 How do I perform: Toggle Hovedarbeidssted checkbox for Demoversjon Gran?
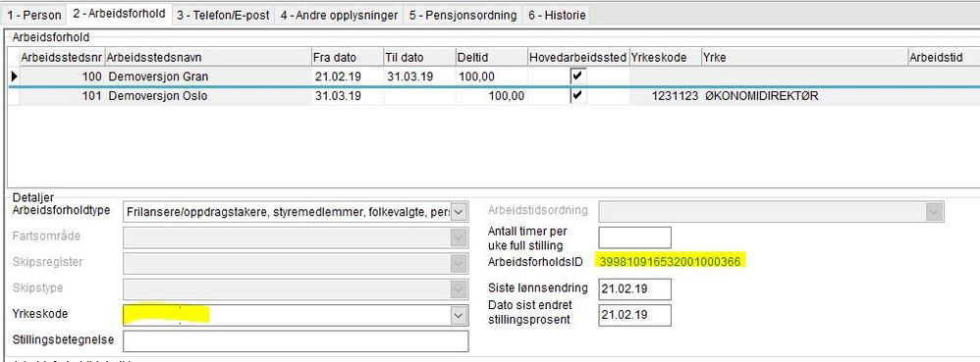tap(578, 77)
